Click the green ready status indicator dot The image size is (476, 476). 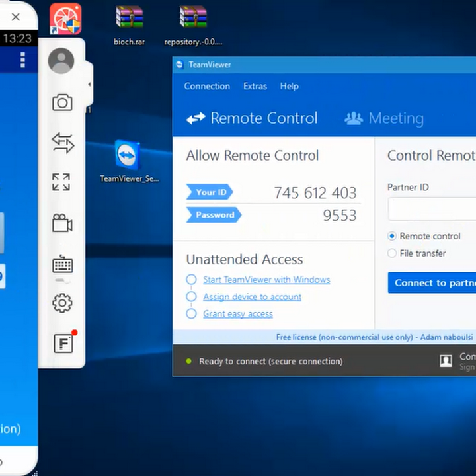coord(188,361)
